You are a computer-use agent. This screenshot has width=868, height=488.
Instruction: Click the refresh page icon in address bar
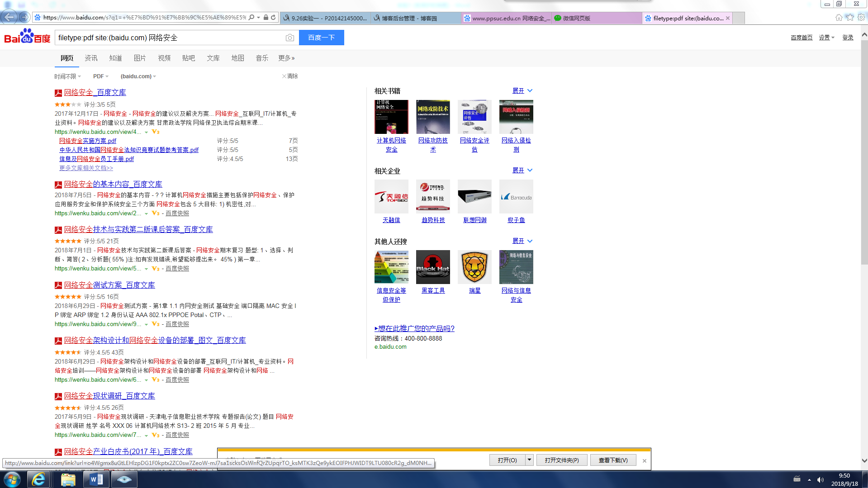click(273, 18)
